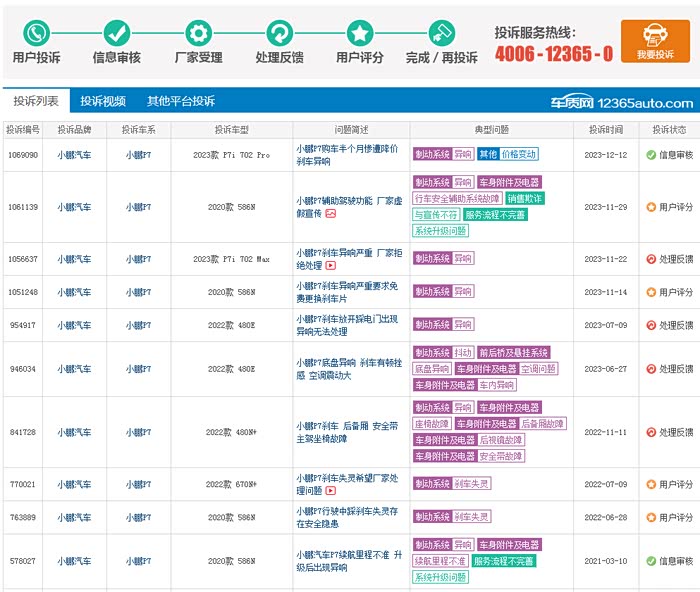Click complaint number 1069090
Image resolution: width=700 pixels, height=592 pixels.
(23, 155)
